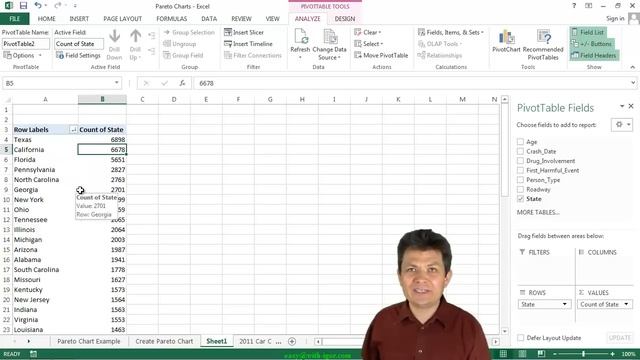The height and width of the screenshot is (360, 640).
Task: Click the PivotTable Name input field
Action: (26, 44)
